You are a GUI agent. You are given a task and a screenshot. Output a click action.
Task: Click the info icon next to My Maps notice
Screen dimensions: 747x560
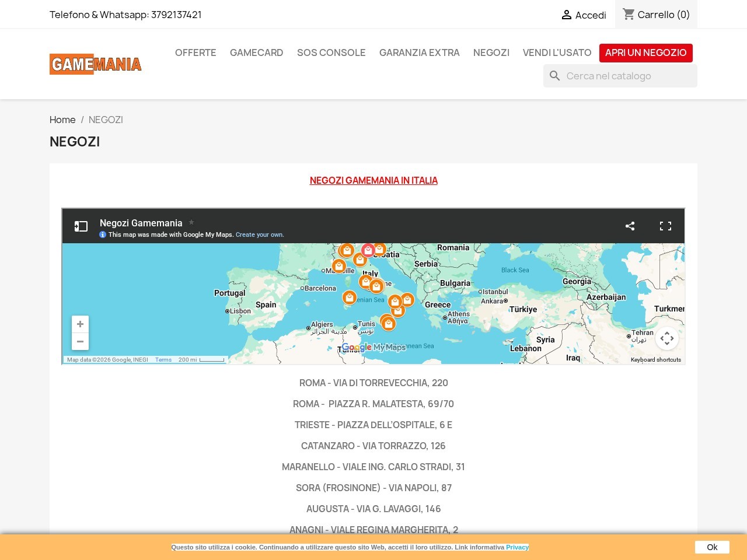pyautogui.click(x=102, y=235)
